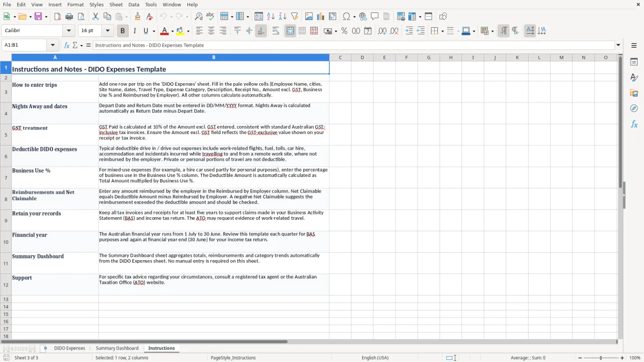Click the Sort dialog icon
Viewport: 644px width, 362px height.
click(x=259, y=17)
